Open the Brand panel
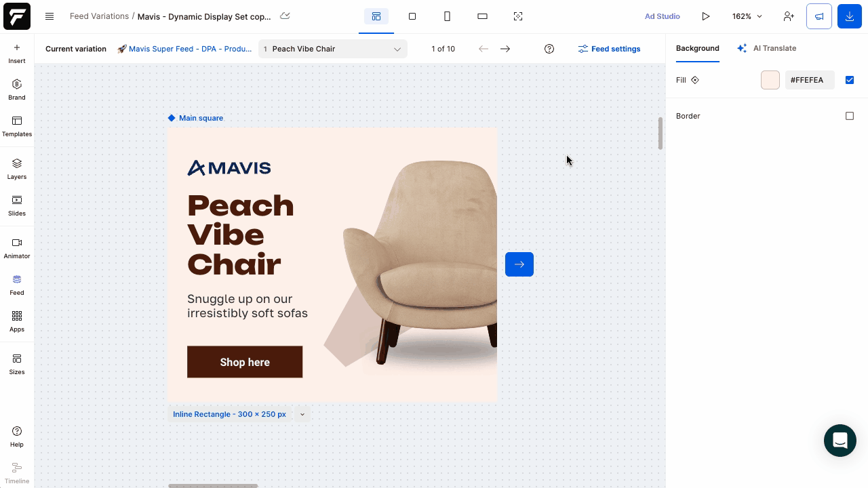Image resolution: width=868 pixels, height=488 pixels. click(17, 89)
